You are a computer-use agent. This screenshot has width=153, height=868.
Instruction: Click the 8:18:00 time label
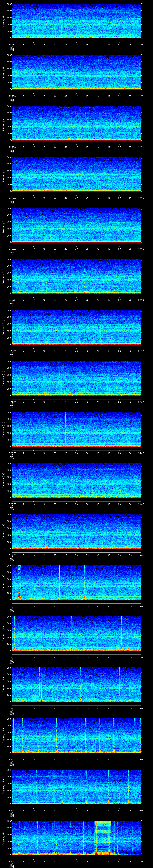(12, 249)
